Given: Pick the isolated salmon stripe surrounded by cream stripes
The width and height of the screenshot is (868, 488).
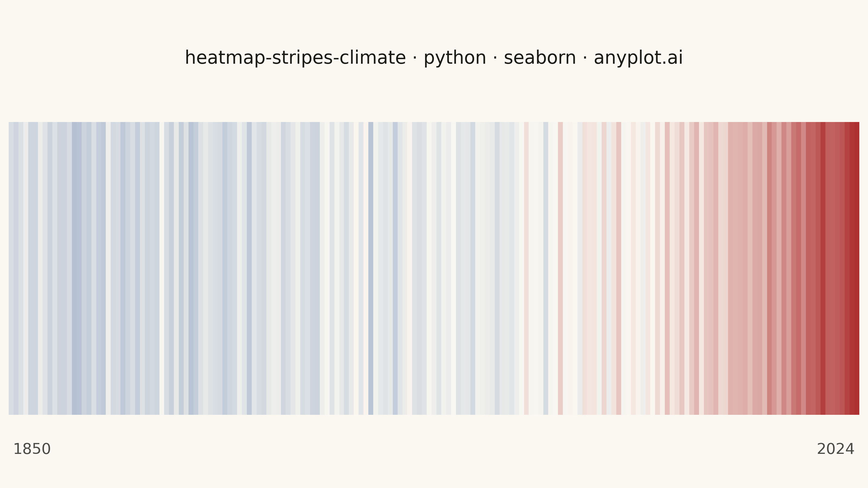Looking at the screenshot, I should click(560, 268).
